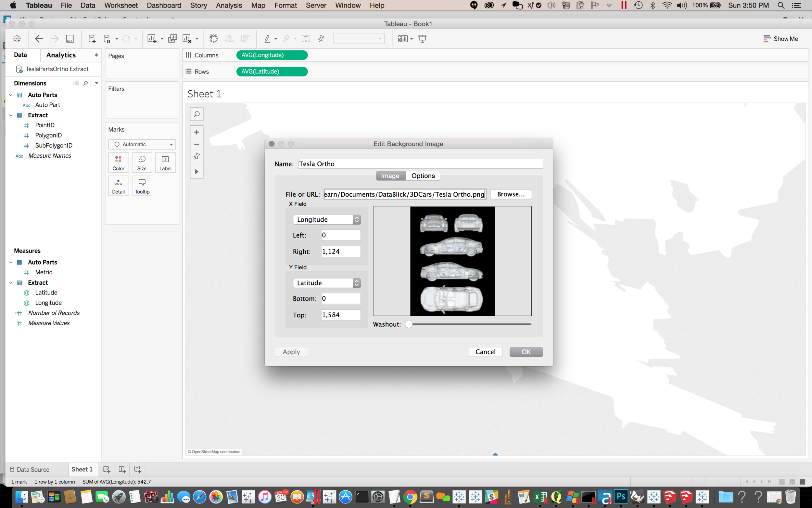Click the File or URL input field
812x508 pixels.
pyautogui.click(x=405, y=194)
